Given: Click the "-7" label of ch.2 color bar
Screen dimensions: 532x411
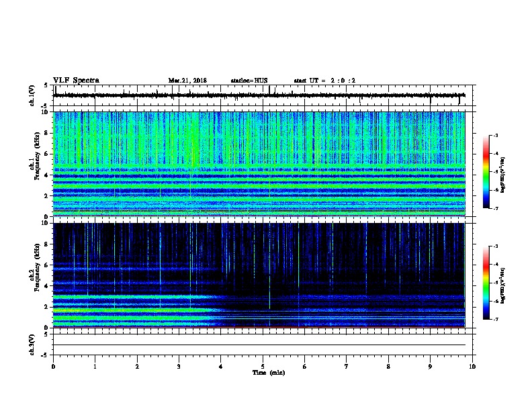Looking at the screenshot, I should (x=495, y=320).
